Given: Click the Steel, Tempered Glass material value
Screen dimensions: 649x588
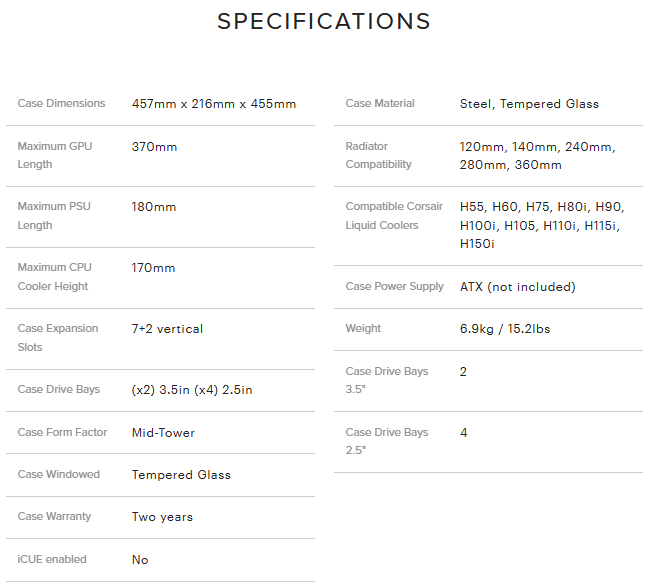Looking at the screenshot, I should (x=529, y=103).
